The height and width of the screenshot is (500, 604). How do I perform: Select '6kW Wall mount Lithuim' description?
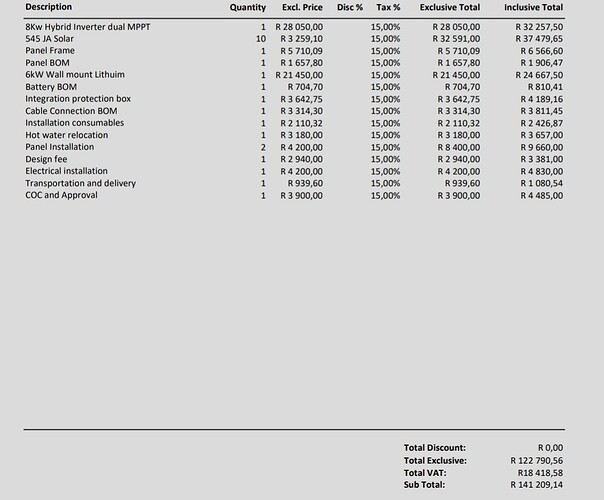pyautogui.click(x=75, y=74)
